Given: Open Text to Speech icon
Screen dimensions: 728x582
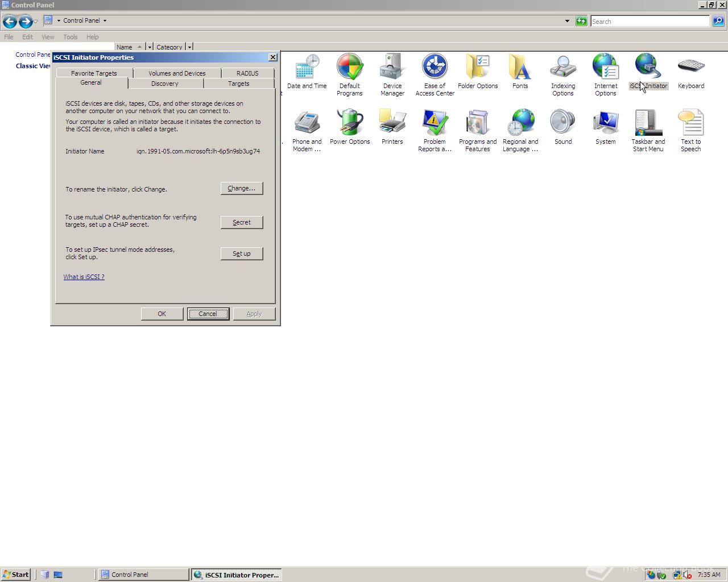Looking at the screenshot, I should point(691,131).
